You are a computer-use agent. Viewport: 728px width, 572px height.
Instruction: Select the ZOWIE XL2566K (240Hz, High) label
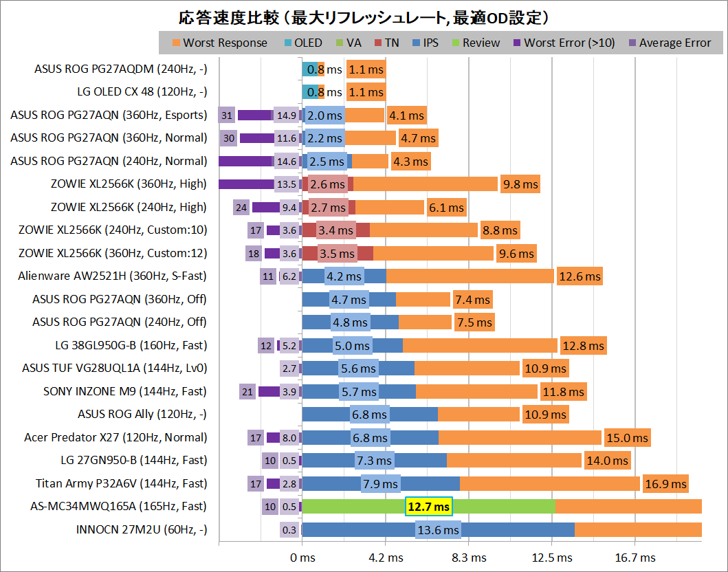pos(129,207)
